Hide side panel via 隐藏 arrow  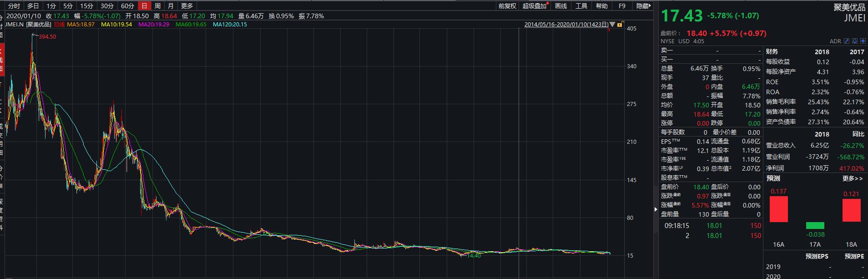click(x=644, y=6)
